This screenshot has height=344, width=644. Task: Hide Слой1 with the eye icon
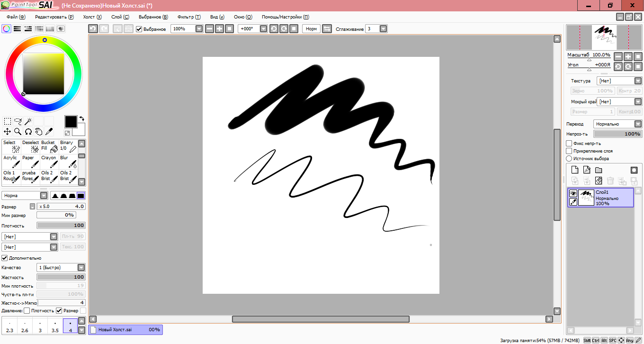[x=573, y=193]
